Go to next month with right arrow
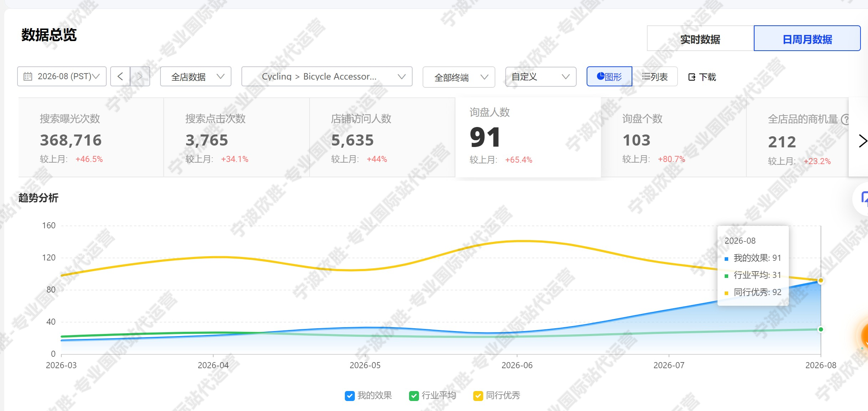The height and width of the screenshot is (411, 868). pos(140,76)
